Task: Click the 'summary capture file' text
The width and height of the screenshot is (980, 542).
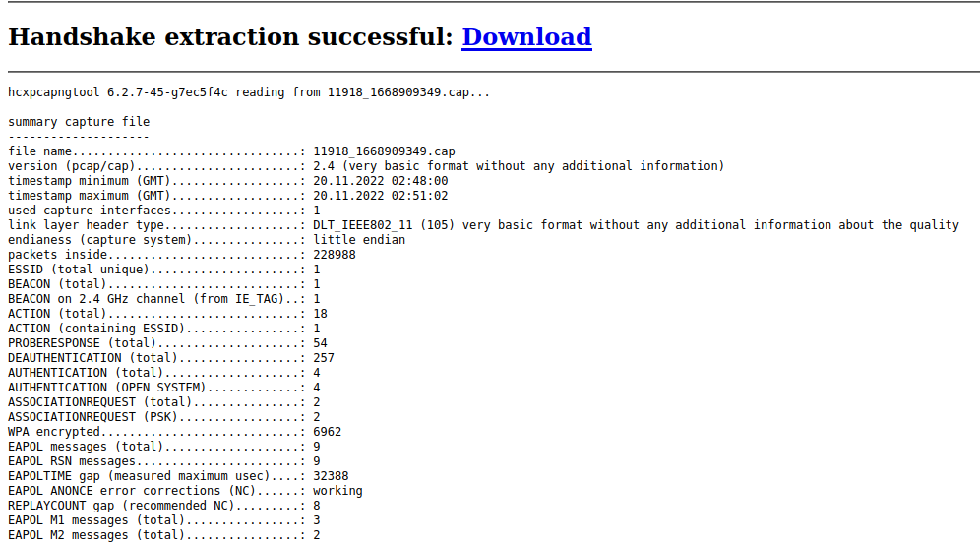Action: click(x=79, y=122)
